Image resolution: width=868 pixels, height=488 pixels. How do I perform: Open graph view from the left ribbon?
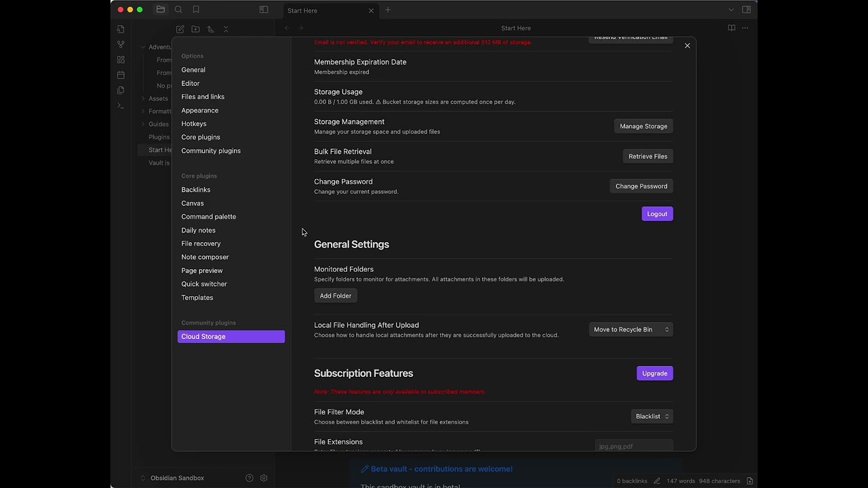click(x=120, y=44)
